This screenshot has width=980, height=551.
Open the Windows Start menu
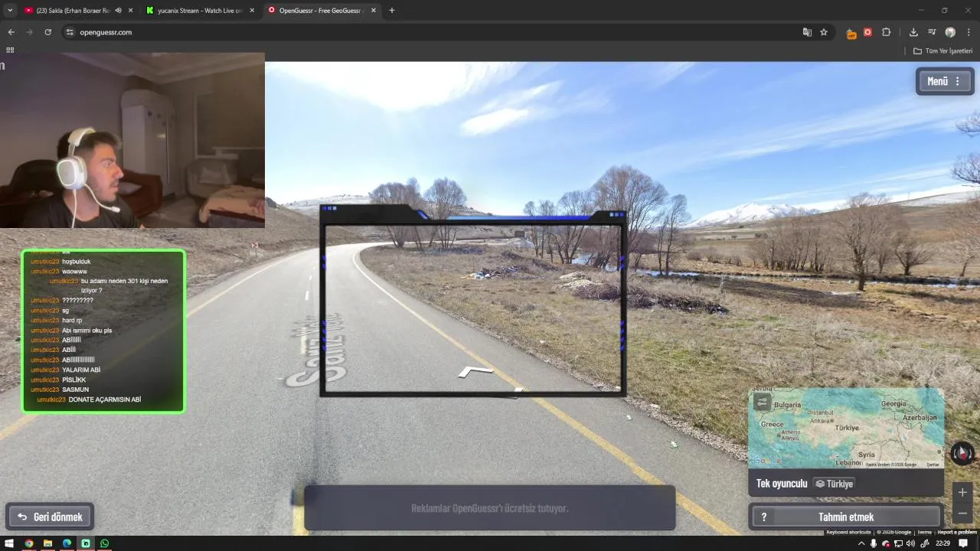click(x=9, y=543)
